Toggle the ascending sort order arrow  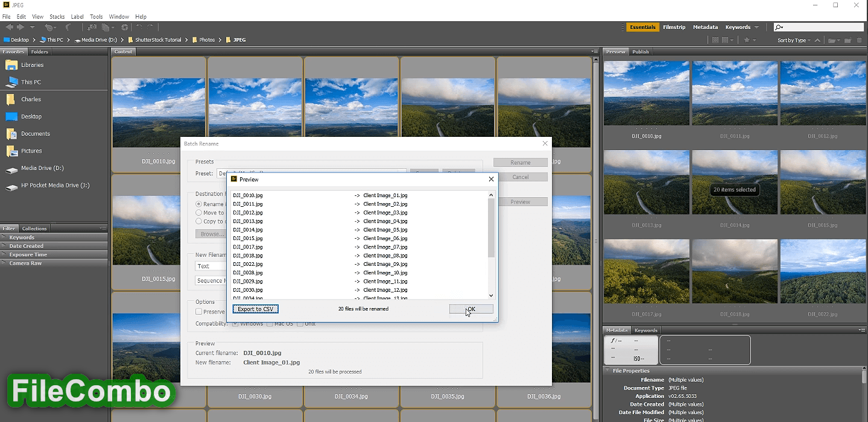pyautogui.click(x=818, y=40)
